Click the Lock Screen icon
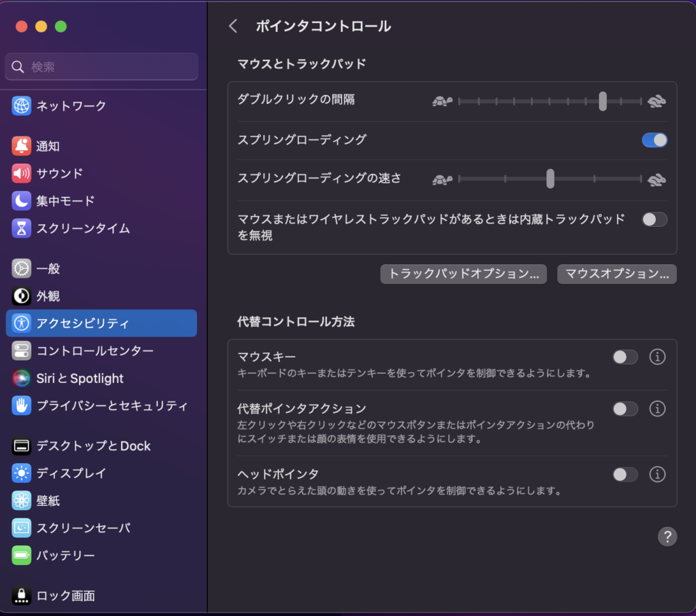The width and height of the screenshot is (696, 616). click(x=21, y=596)
